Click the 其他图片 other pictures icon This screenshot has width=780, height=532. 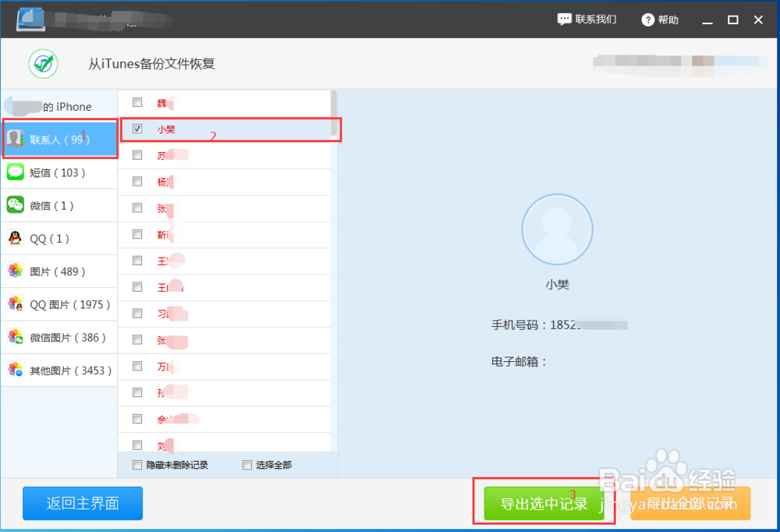pyautogui.click(x=16, y=370)
